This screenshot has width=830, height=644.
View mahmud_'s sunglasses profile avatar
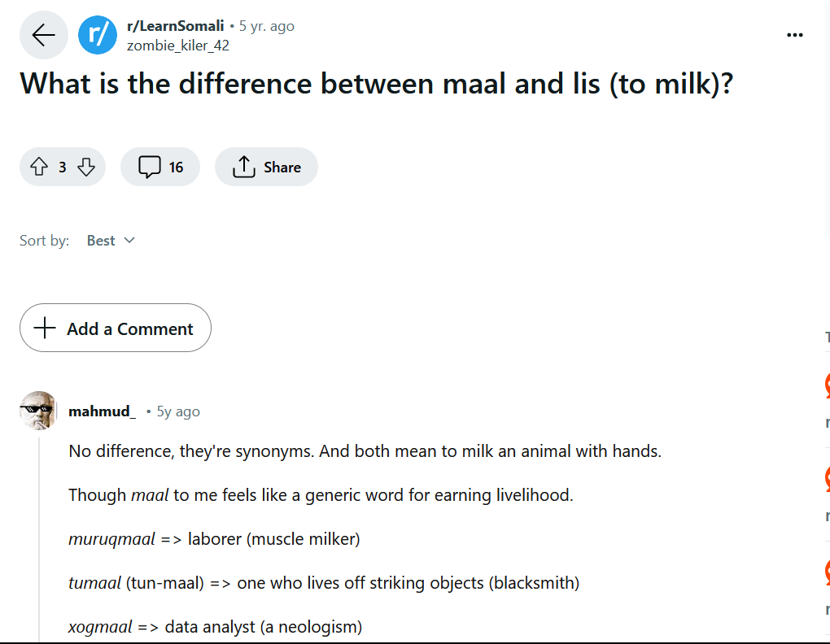[x=38, y=411]
